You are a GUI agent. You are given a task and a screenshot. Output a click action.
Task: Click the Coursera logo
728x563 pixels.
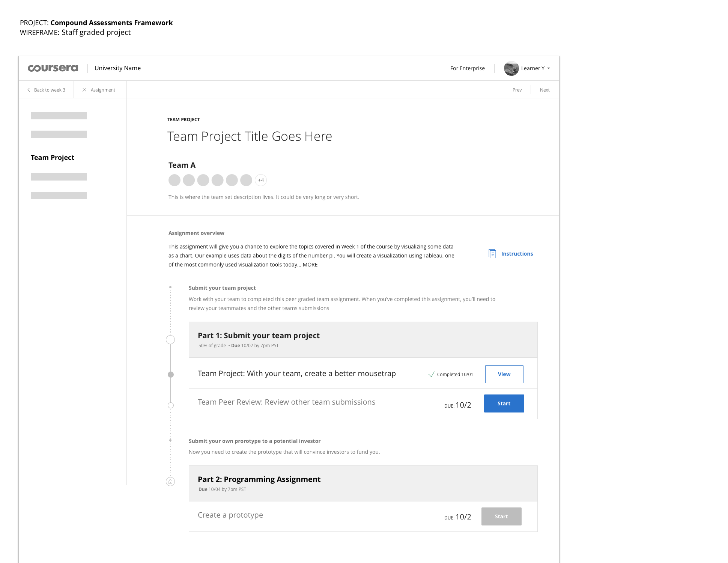(x=53, y=68)
